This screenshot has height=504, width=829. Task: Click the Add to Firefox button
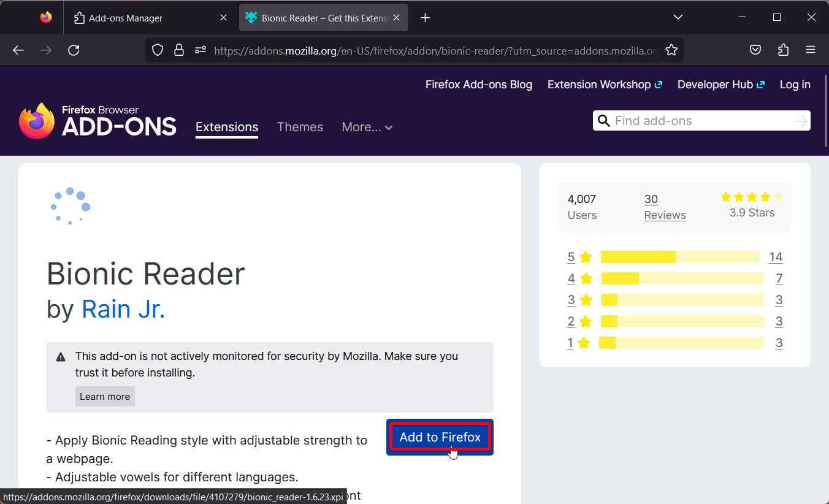point(440,437)
